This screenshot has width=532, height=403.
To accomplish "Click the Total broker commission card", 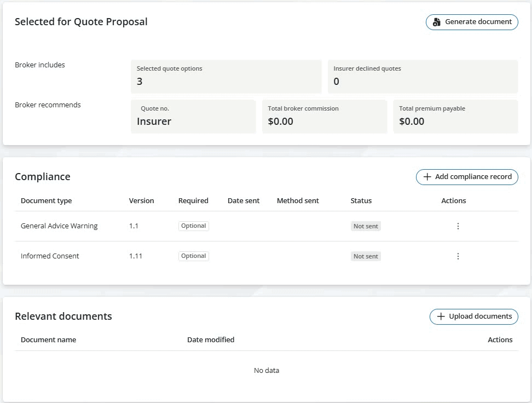I will [324, 117].
